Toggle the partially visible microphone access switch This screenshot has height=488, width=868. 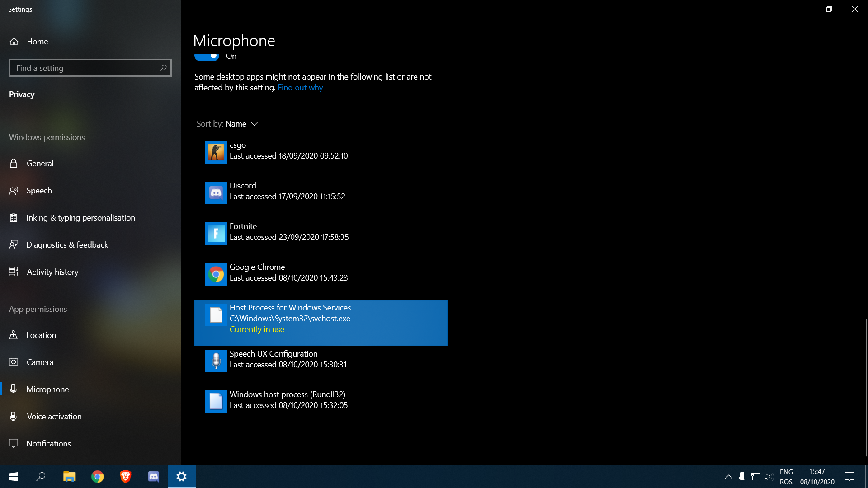click(207, 56)
